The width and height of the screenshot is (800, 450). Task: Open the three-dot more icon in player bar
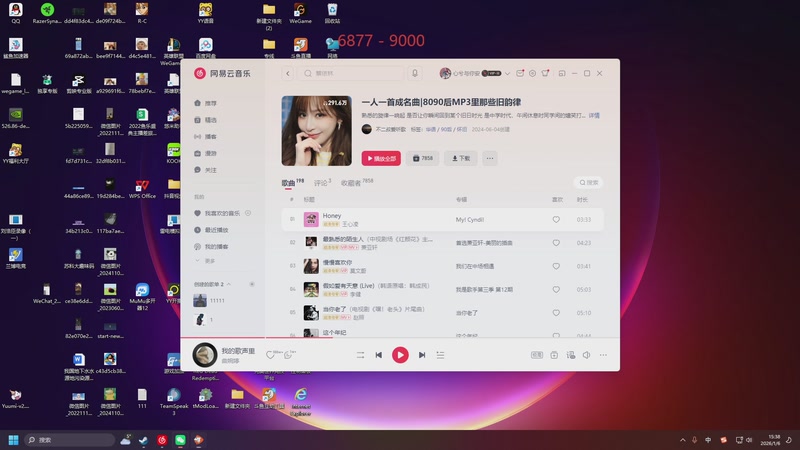[x=603, y=355]
